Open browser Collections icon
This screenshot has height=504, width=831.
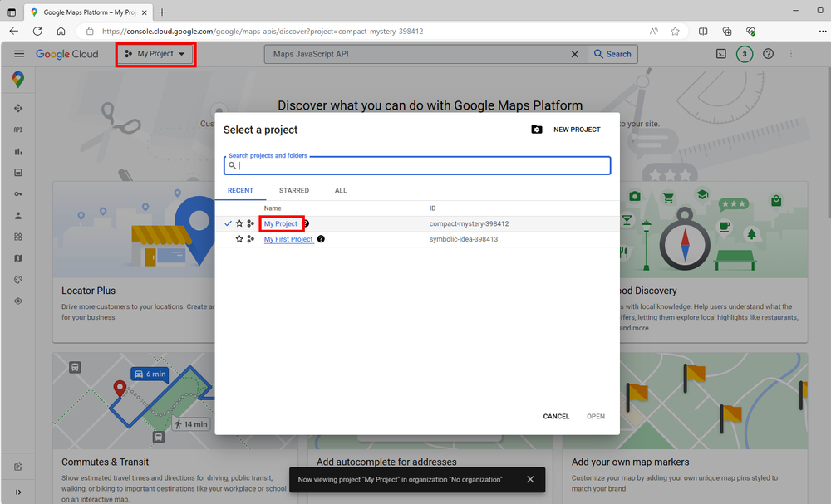[x=727, y=32]
